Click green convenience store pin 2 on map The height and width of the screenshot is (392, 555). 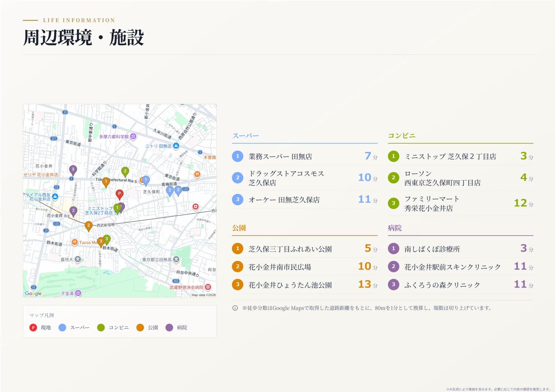pos(125,172)
